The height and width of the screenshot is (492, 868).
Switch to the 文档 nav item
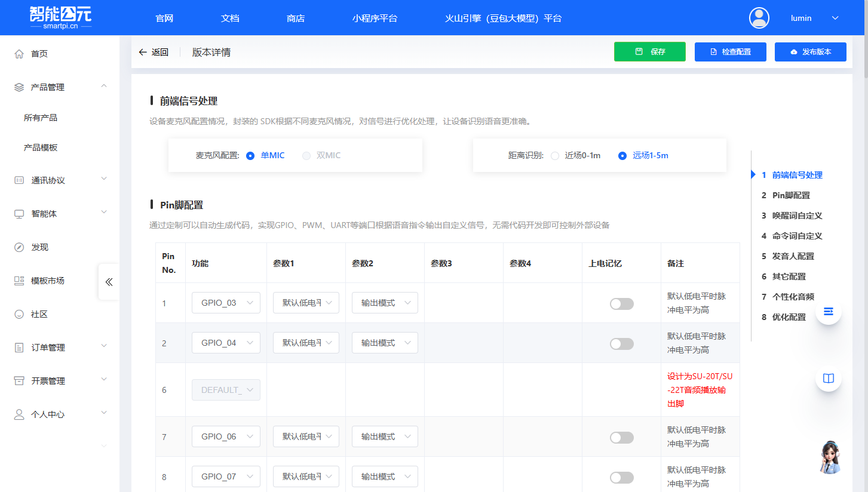pos(230,18)
